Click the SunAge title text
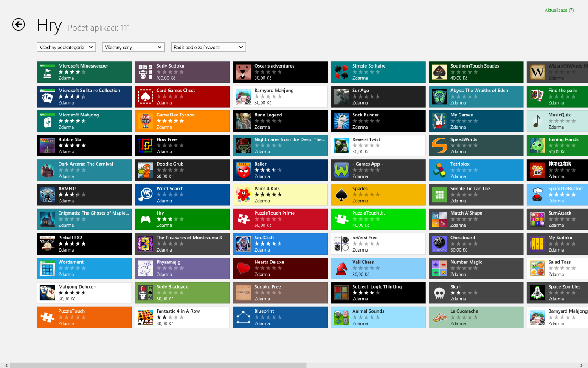The height and width of the screenshot is (368, 588). tap(360, 91)
